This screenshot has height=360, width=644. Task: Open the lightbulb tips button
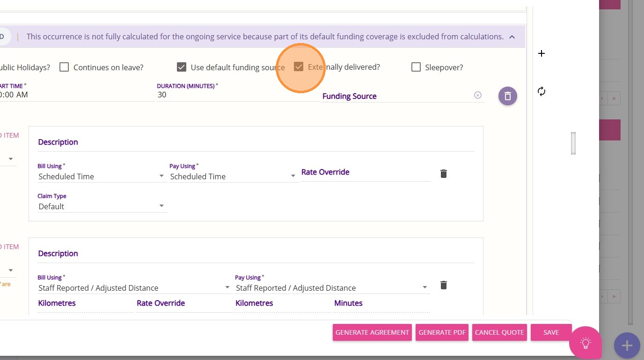[x=585, y=343]
